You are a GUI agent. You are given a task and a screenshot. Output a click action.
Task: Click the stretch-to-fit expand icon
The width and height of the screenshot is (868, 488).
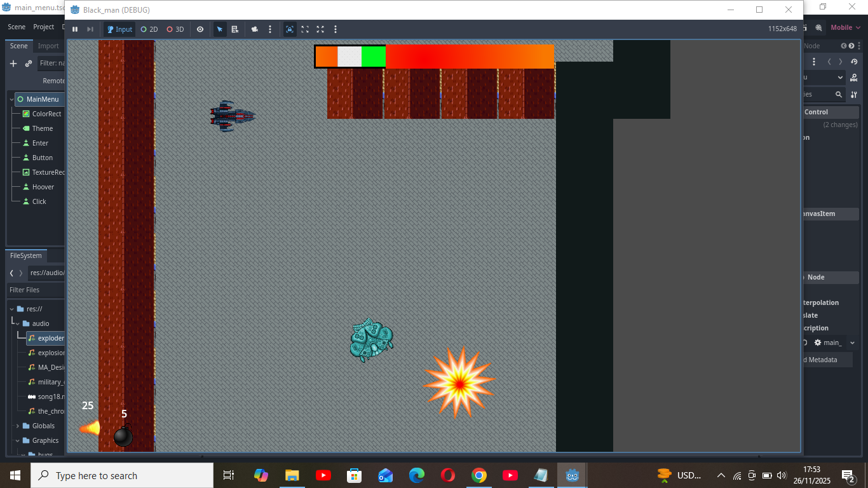click(320, 29)
